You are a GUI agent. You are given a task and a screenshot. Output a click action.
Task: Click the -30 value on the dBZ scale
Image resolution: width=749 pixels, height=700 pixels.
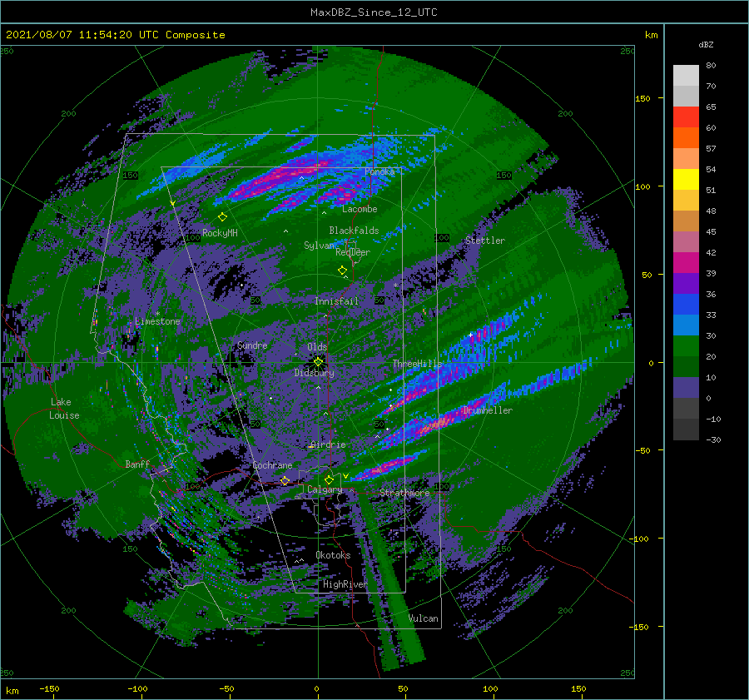pyautogui.click(x=713, y=439)
